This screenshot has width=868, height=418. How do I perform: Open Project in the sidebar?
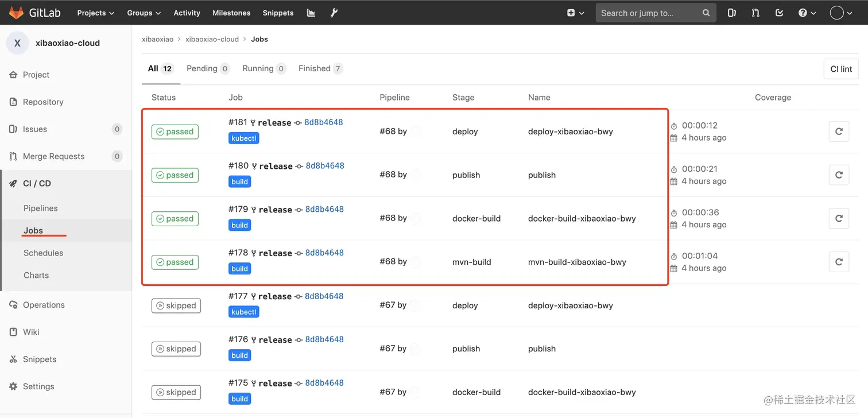(x=36, y=75)
